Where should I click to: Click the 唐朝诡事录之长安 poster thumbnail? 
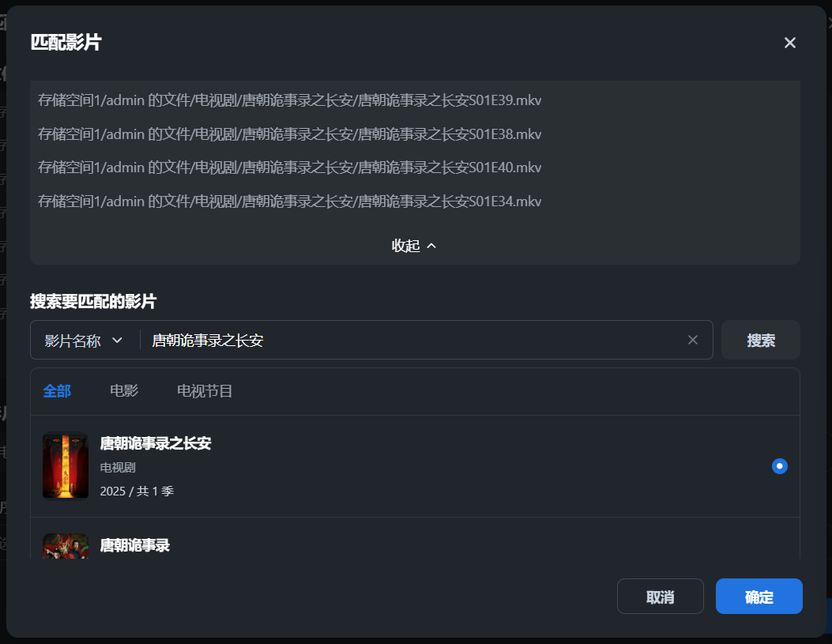pyautogui.click(x=66, y=465)
